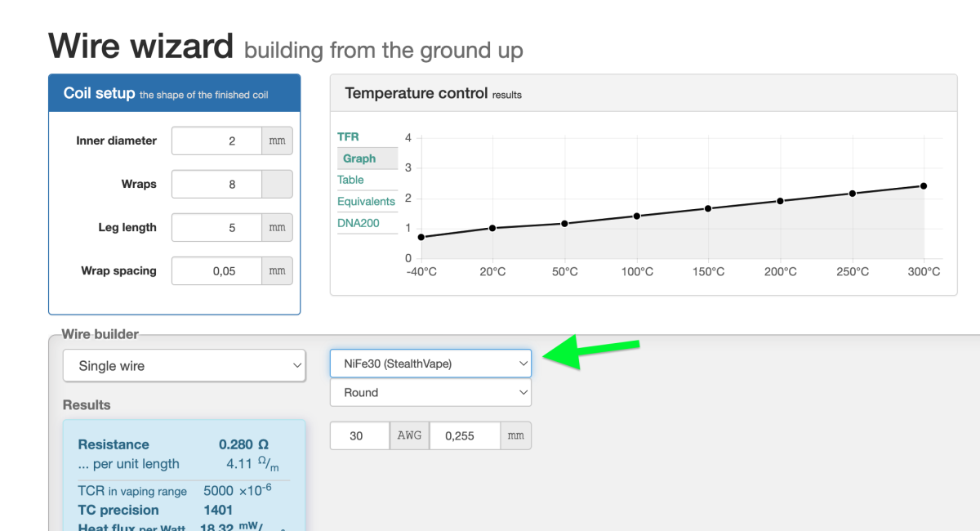Click the Leg length input field
The image size is (980, 531).
click(216, 227)
